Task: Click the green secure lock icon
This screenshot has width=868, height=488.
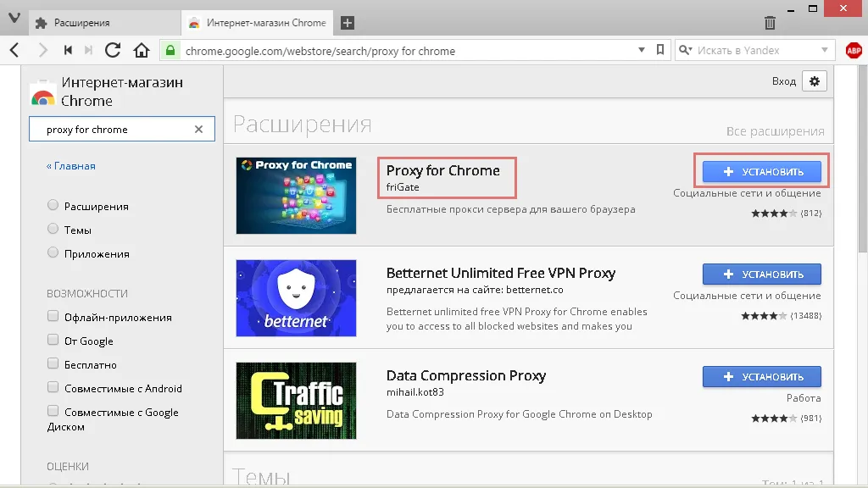Action: pyautogui.click(x=170, y=50)
